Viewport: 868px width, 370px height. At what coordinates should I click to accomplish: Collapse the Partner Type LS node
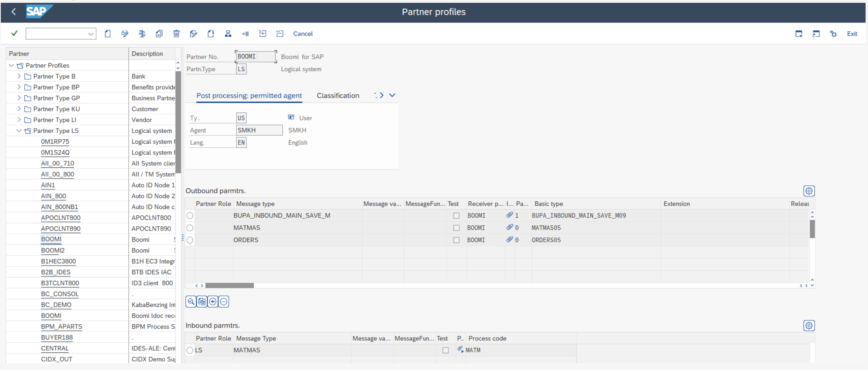(19, 131)
